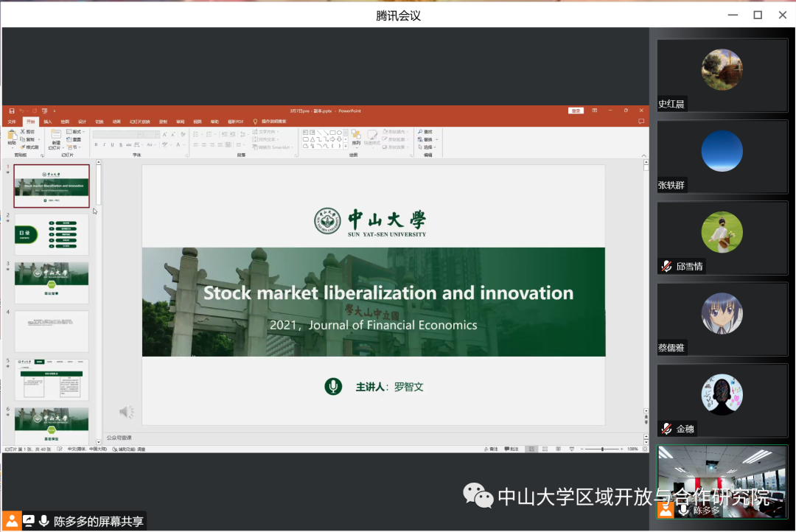Click the Slide Sorter view icon in the status bar
Image resolution: width=796 pixels, height=532 pixels.
(x=545, y=449)
